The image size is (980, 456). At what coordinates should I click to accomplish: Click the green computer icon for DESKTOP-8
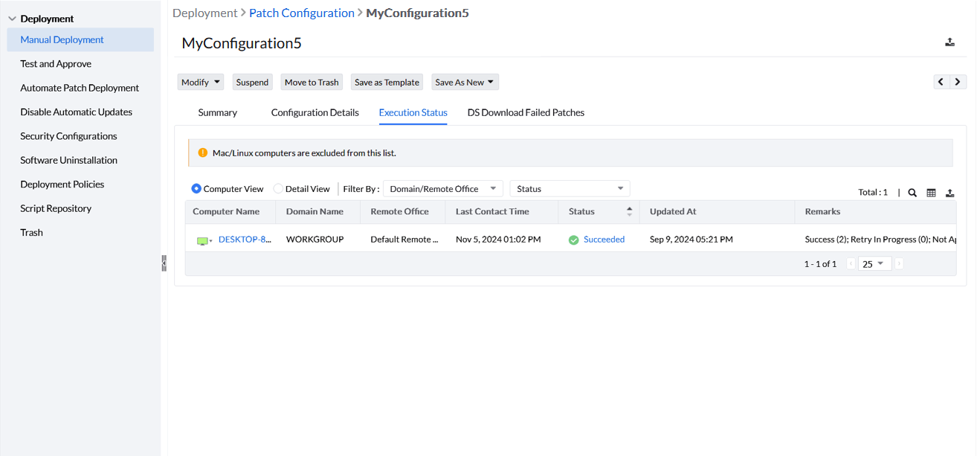coord(202,240)
